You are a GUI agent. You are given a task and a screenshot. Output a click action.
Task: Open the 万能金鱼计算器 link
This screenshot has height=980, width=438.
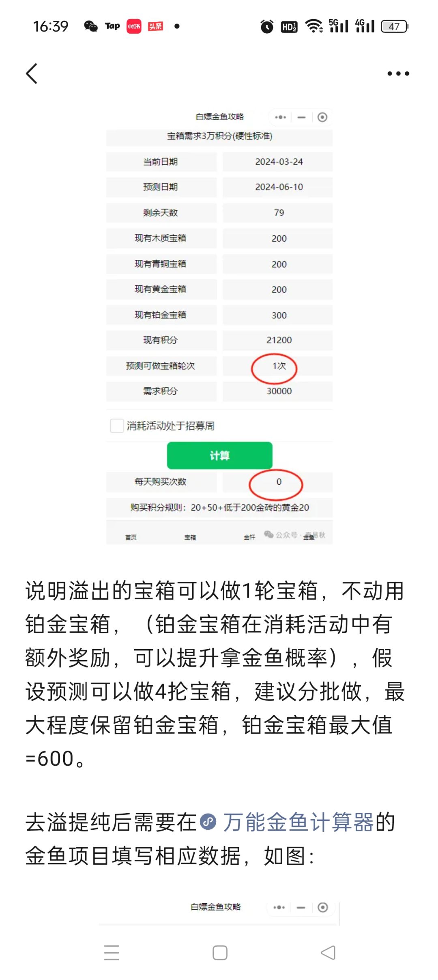(x=298, y=822)
